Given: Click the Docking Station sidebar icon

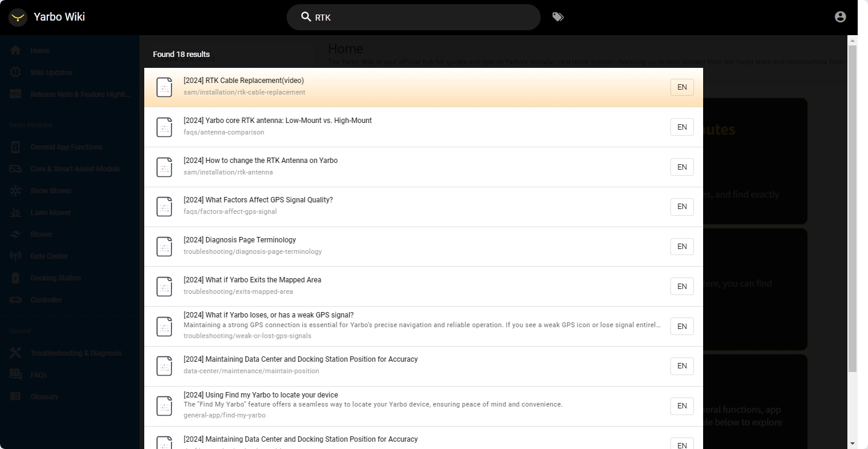Looking at the screenshot, I should point(16,278).
